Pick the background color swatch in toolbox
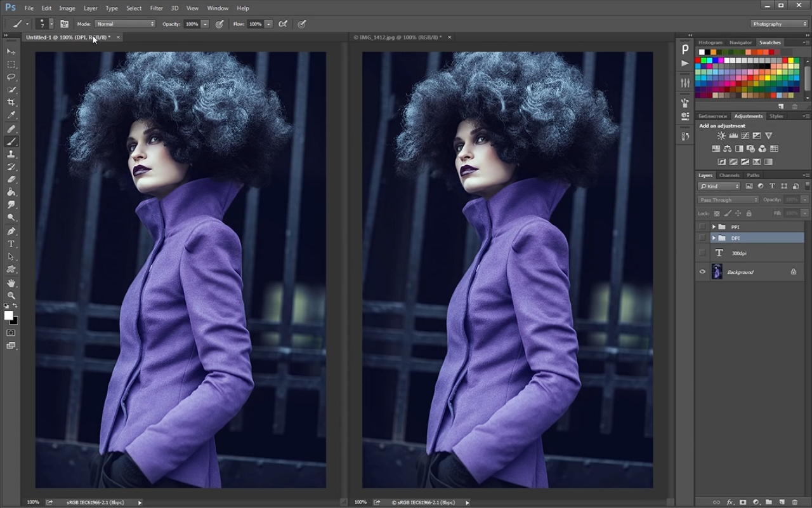Image resolution: width=812 pixels, height=508 pixels. (x=15, y=321)
